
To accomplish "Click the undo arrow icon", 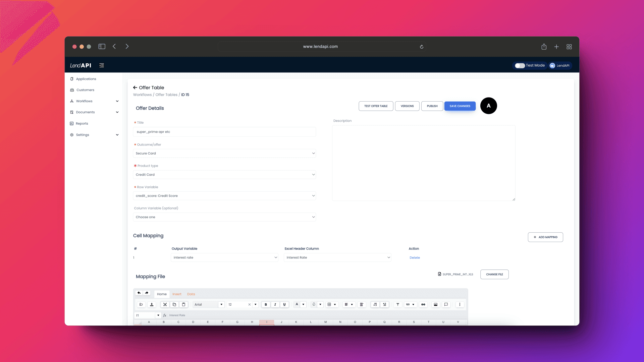I will click(139, 293).
